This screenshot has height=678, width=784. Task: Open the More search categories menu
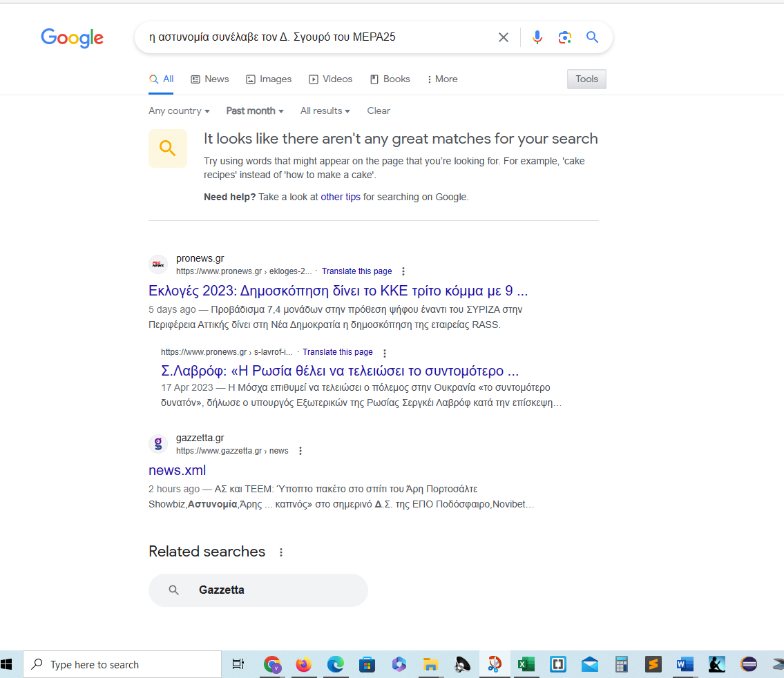pos(443,79)
